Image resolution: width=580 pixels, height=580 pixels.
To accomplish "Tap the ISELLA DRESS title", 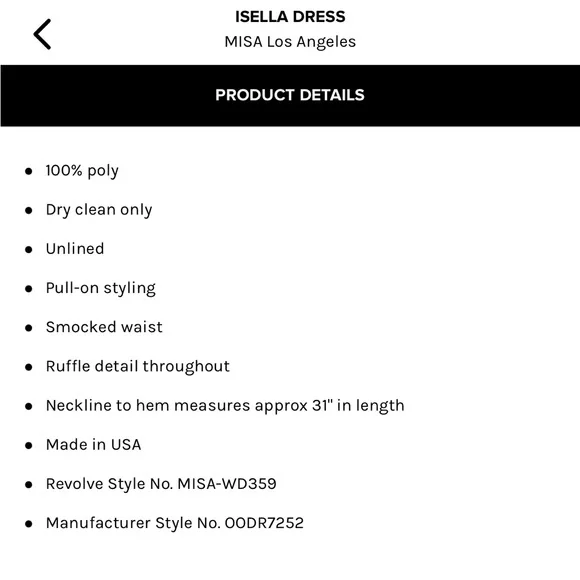I will (x=290, y=17).
